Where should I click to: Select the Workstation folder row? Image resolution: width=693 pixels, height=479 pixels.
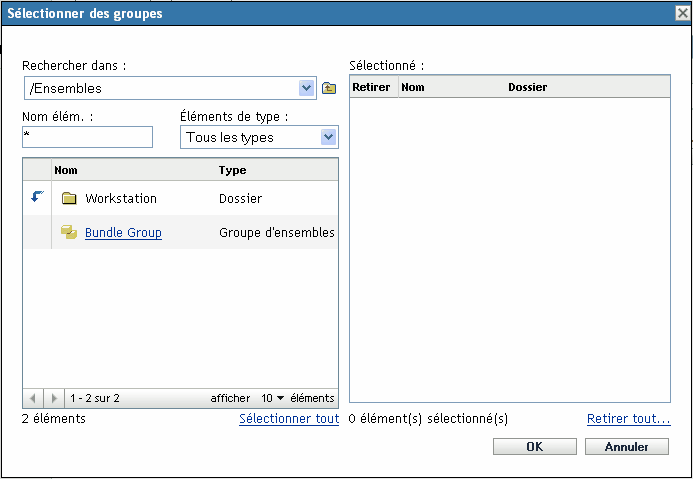tap(180, 199)
